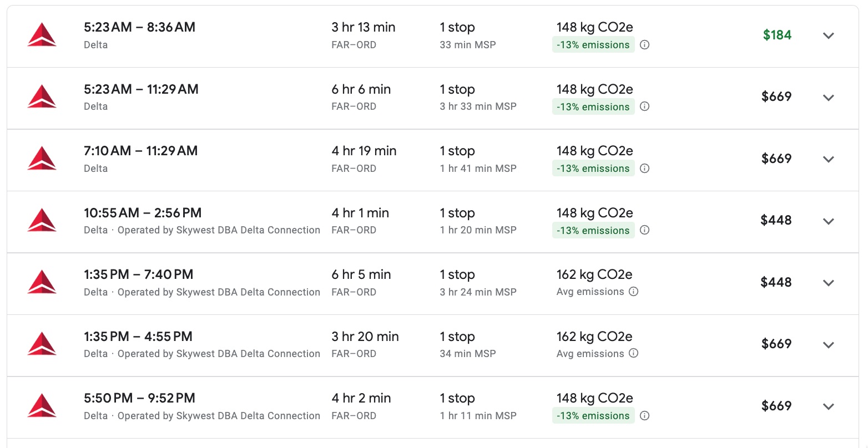Expand the 5:50 PM – 9:52 PM flight row
The image size is (868, 448).
point(828,406)
